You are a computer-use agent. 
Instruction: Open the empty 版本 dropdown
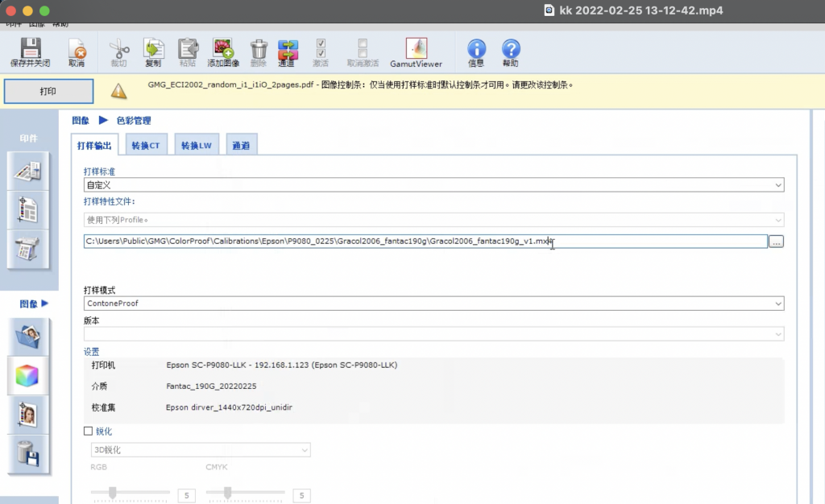coord(433,334)
